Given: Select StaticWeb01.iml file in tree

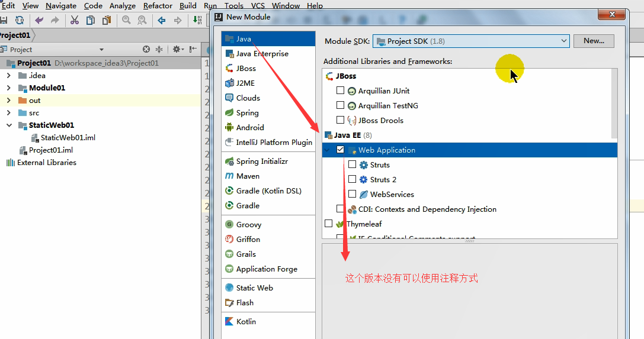Looking at the screenshot, I should (x=68, y=138).
